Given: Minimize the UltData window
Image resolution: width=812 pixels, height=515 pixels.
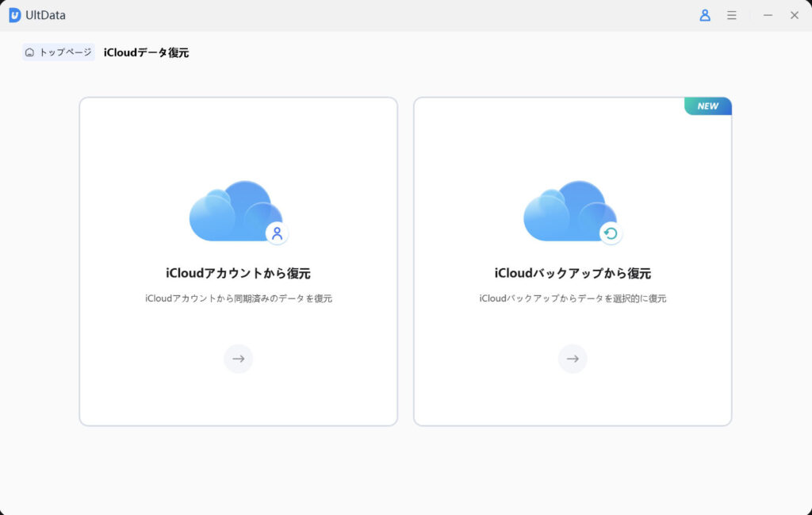Looking at the screenshot, I should coord(768,15).
